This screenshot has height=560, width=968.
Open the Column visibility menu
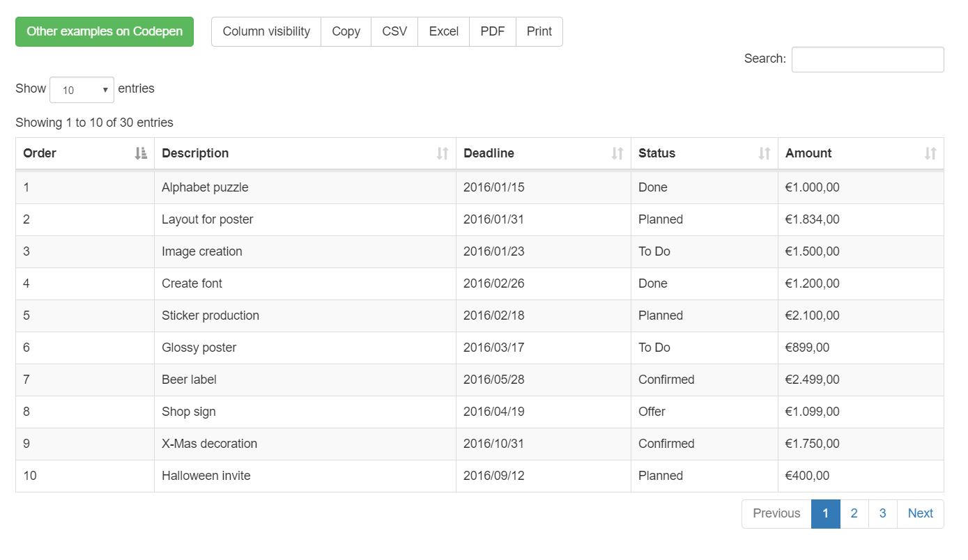point(266,31)
